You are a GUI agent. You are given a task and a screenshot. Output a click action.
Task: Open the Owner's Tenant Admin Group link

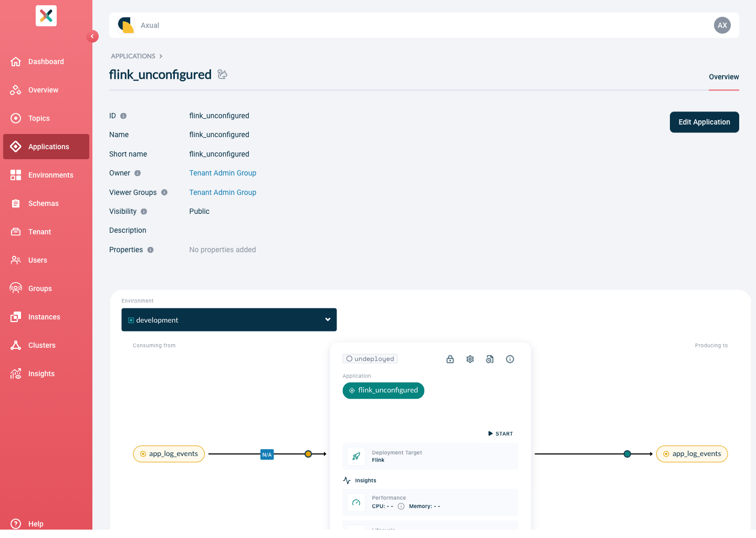pyautogui.click(x=223, y=173)
